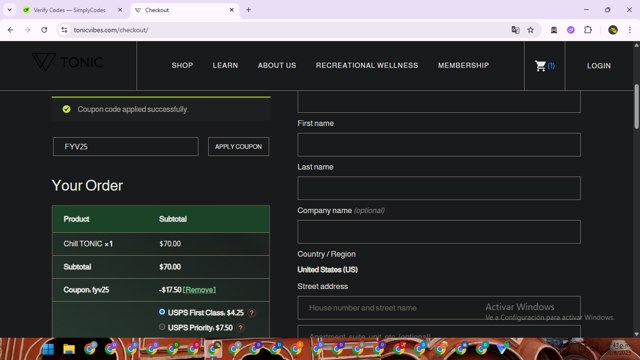The height and width of the screenshot is (360, 640).
Task: Open Chrome's three-dot menu
Action: point(630,30)
